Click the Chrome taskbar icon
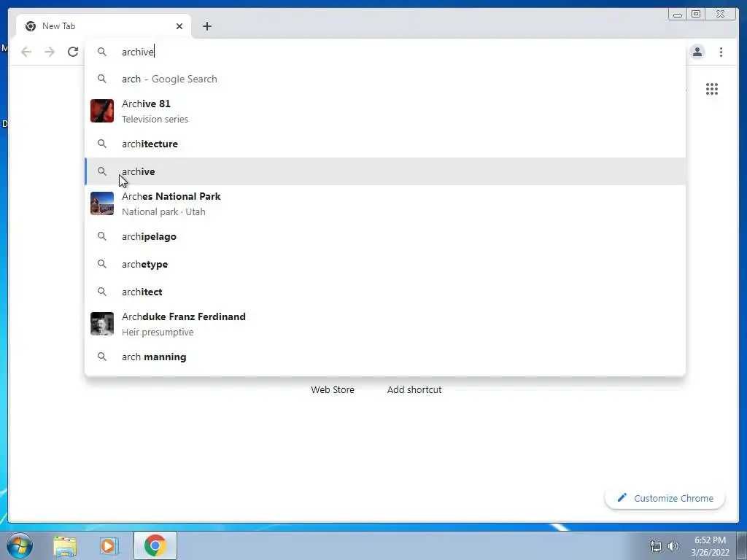This screenshot has width=747, height=560. 155,545
